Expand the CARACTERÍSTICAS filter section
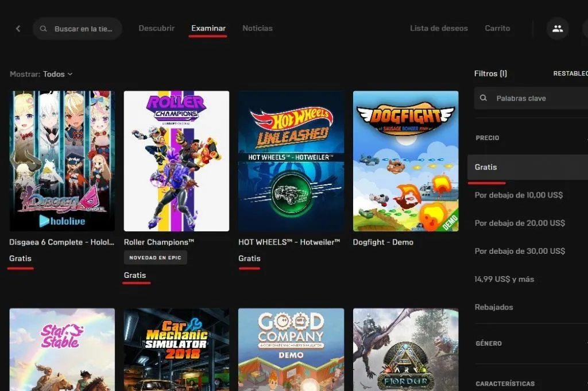The width and height of the screenshot is (588, 391). click(x=505, y=383)
